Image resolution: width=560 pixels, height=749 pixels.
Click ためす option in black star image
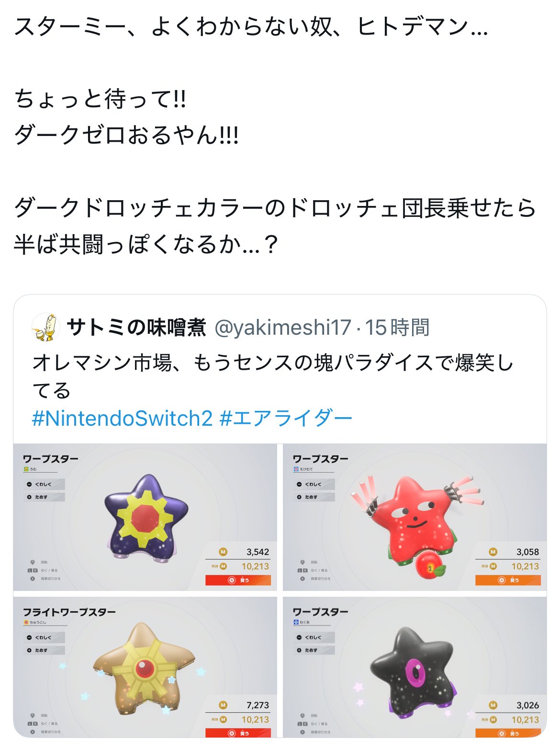click(x=314, y=650)
